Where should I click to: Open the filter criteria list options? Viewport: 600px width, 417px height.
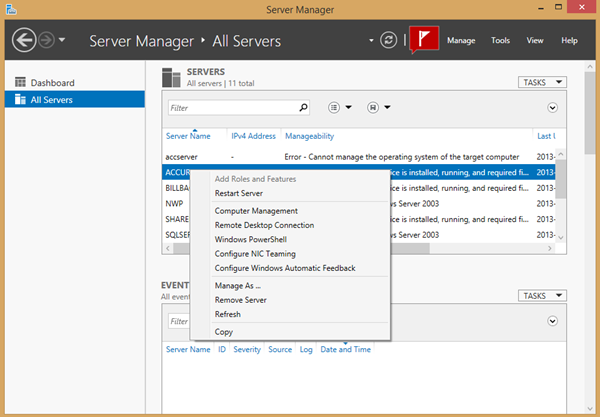point(338,107)
